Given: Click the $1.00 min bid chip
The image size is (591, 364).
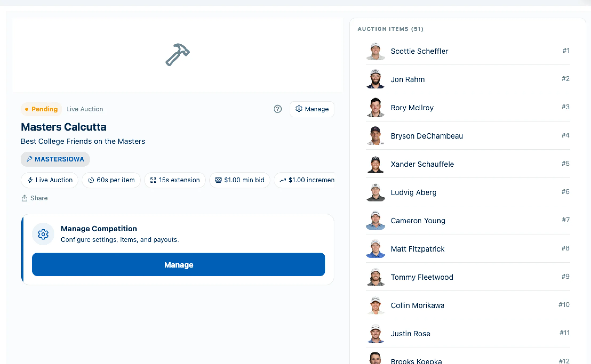Looking at the screenshot, I should click(240, 180).
